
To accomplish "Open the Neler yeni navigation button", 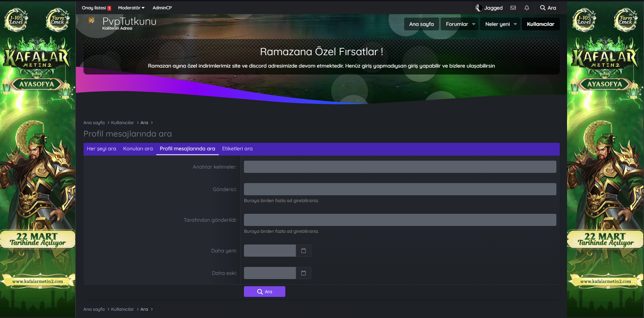I will pyautogui.click(x=497, y=24).
